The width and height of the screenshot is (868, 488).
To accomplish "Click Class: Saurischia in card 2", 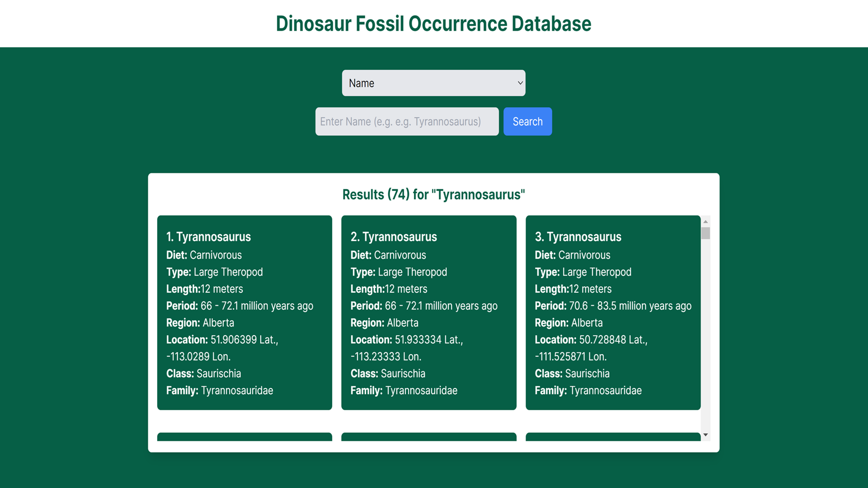I will (x=388, y=373).
